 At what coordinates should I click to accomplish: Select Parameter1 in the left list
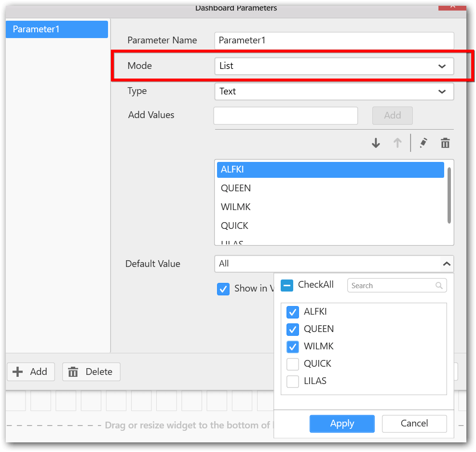[57, 29]
